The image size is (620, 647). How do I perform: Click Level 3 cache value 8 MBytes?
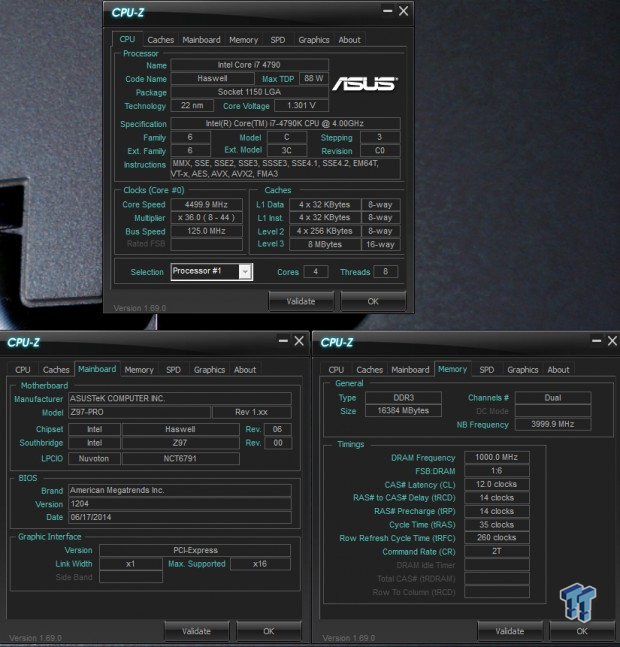[325, 244]
